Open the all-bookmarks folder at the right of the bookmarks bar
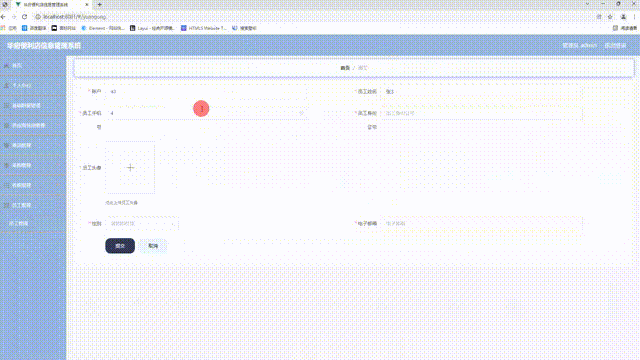Image resolution: width=640 pixels, height=360 pixels. [625, 28]
